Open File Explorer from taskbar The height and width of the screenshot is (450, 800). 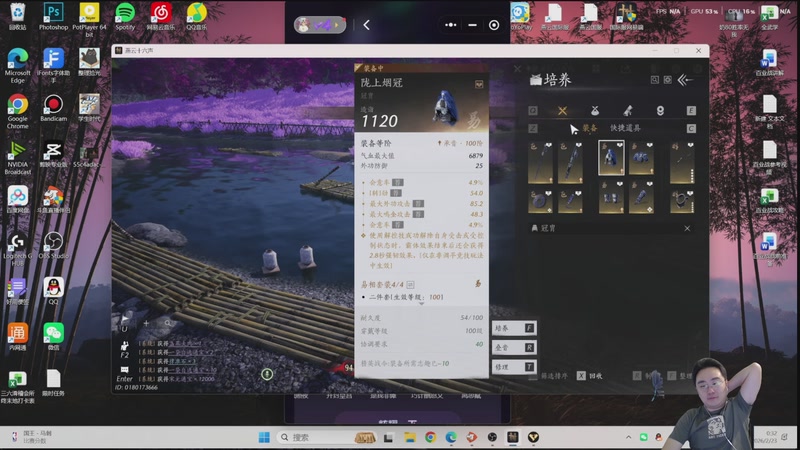(x=410, y=437)
